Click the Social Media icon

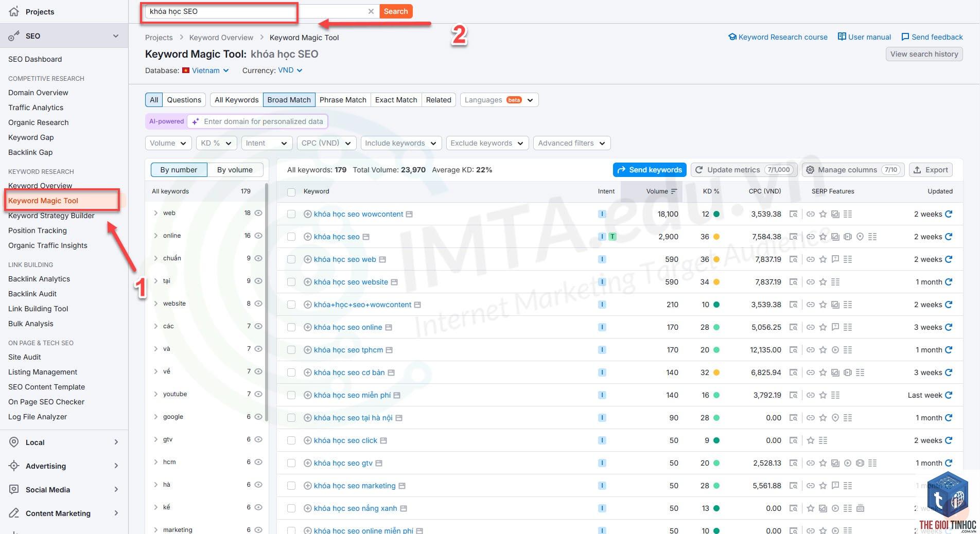(14, 490)
